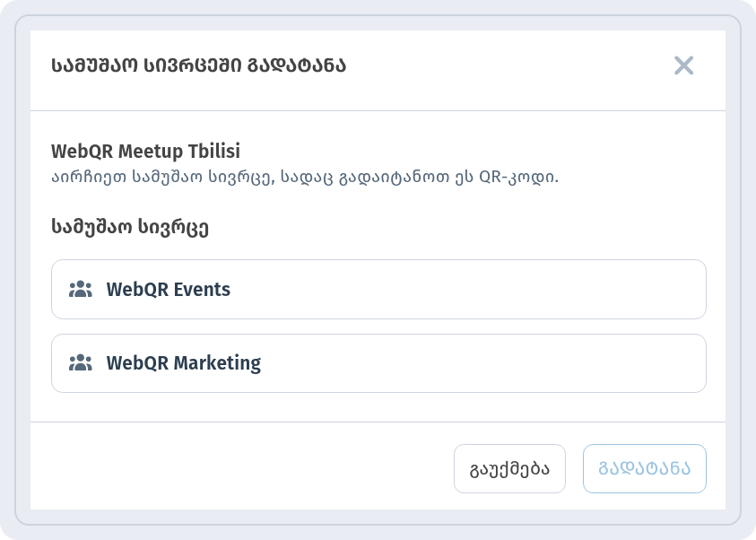Click the WebQR Marketing text label
Image resolution: width=756 pixels, height=540 pixels.
[x=184, y=363]
